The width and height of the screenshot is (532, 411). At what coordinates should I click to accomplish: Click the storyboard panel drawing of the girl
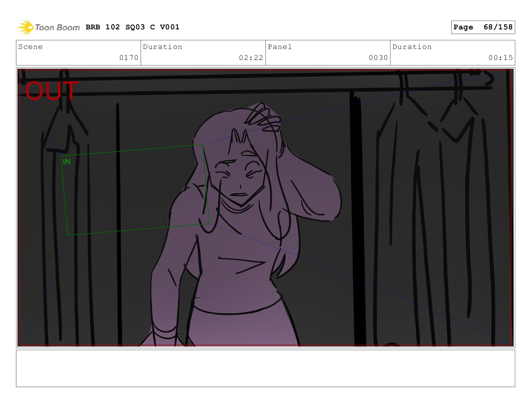[265, 208]
